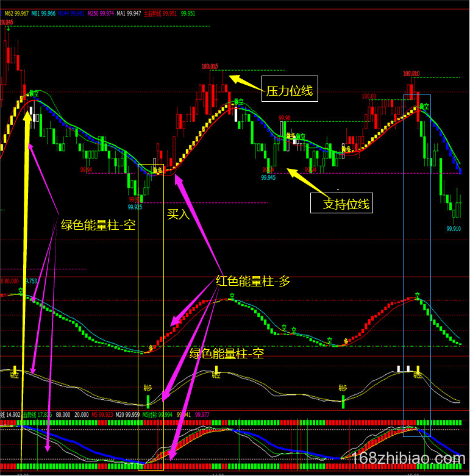Click the 压力位线 annotation box
470x476 pixels.
tap(289, 91)
